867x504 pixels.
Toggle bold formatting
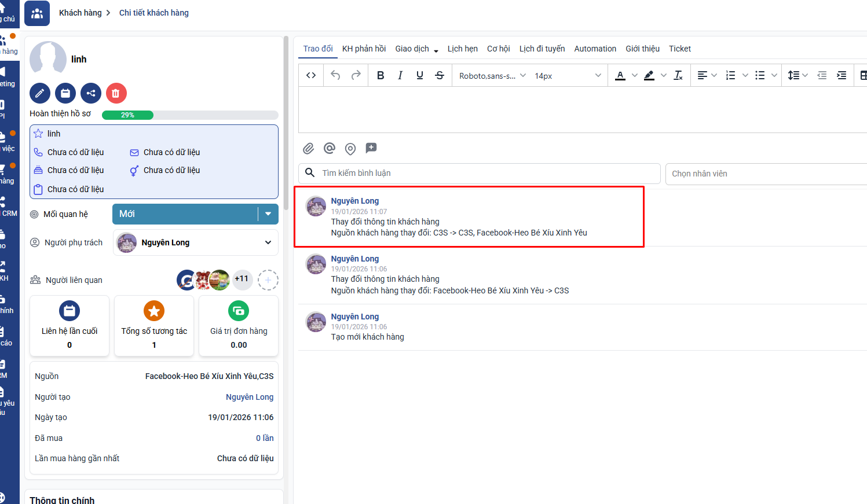click(x=381, y=75)
